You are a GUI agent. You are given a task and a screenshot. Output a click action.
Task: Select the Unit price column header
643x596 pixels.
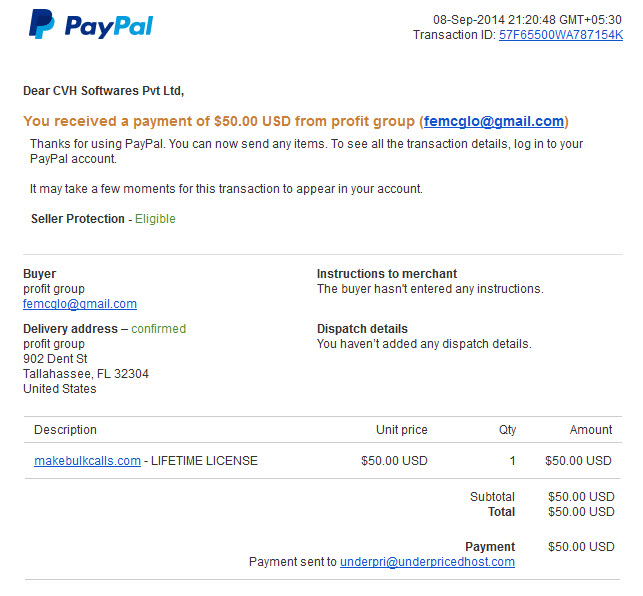(x=401, y=430)
